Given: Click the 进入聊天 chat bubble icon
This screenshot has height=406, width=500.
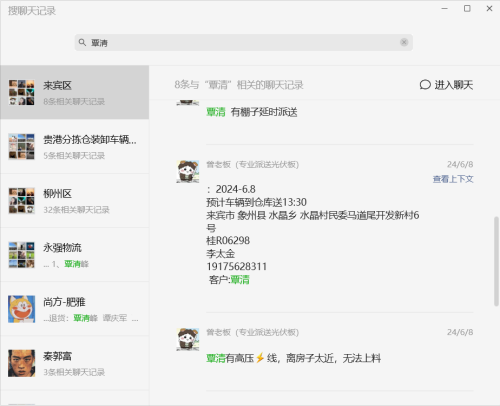Looking at the screenshot, I should (425, 85).
